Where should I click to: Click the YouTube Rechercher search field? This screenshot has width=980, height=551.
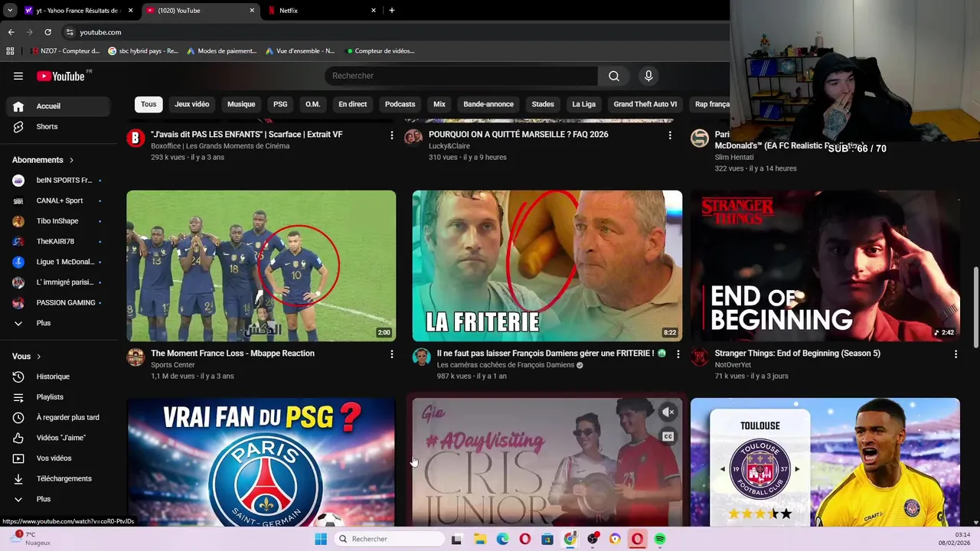point(462,76)
